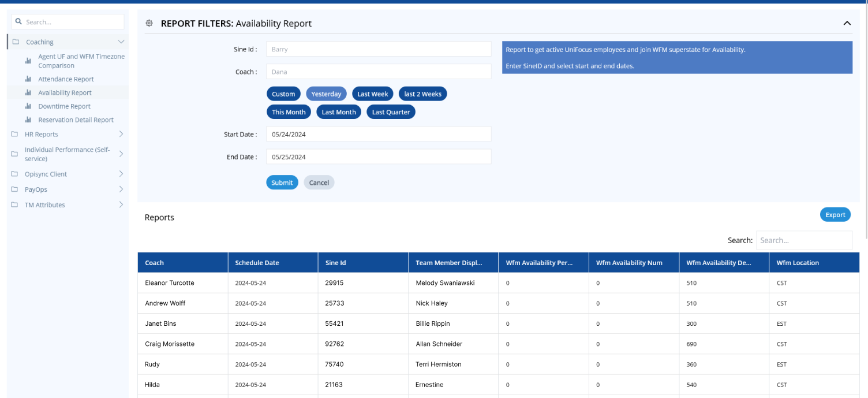Click the TM Attributes folder icon
The image size is (868, 398).
[x=14, y=205]
